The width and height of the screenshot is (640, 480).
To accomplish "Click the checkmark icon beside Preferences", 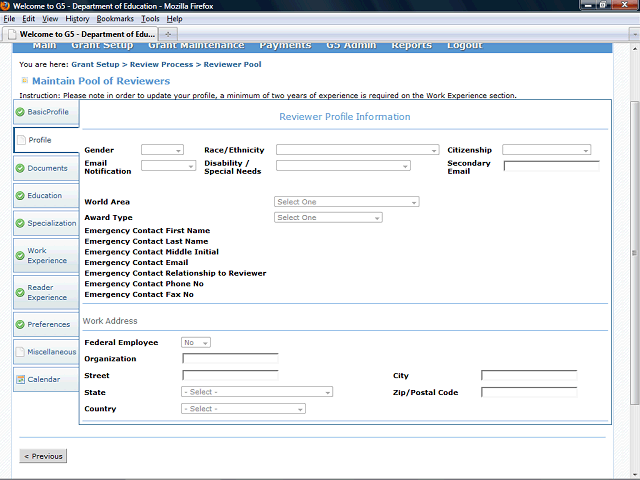I will pyautogui.click(x=20, y=324).
